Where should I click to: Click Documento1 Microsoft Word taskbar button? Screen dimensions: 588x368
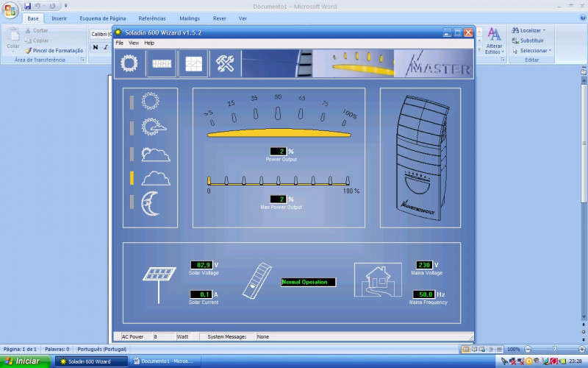click(x=165, y=361)
